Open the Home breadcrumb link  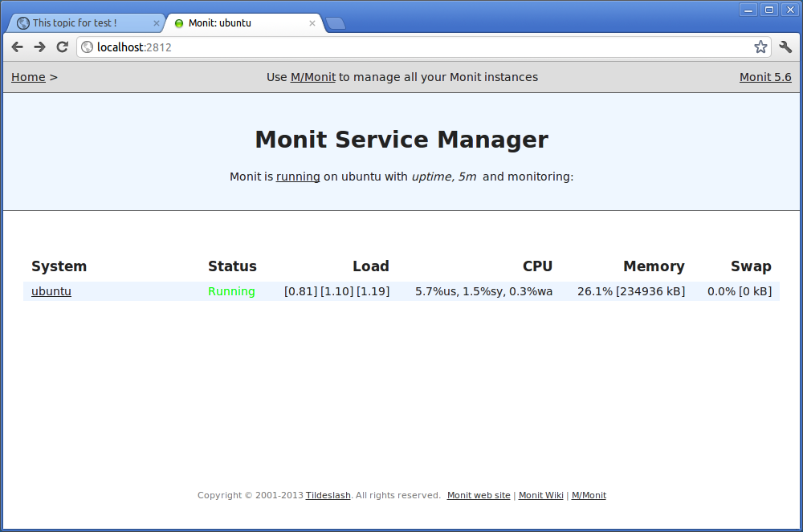[28, 77]
